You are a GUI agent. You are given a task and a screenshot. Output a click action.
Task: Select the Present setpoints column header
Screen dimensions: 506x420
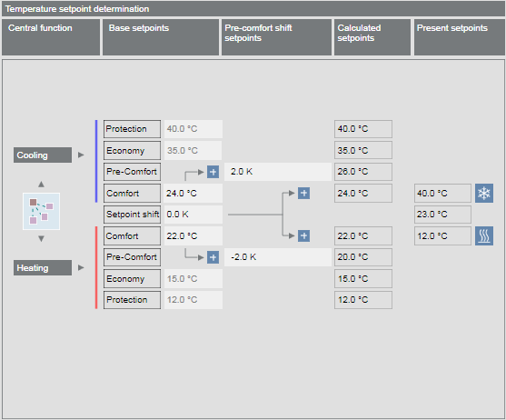(460, 37)
